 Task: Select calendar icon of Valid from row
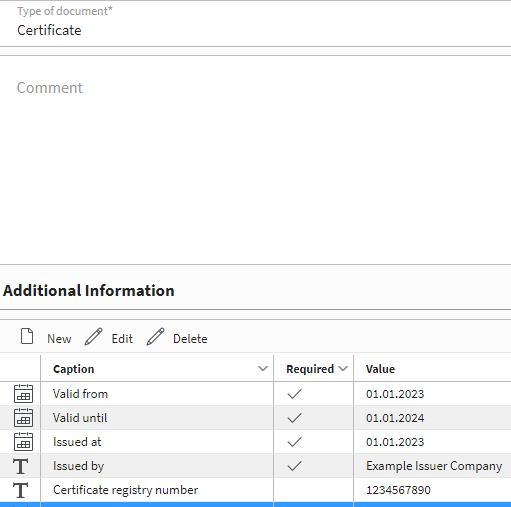[x=23, y=394]
